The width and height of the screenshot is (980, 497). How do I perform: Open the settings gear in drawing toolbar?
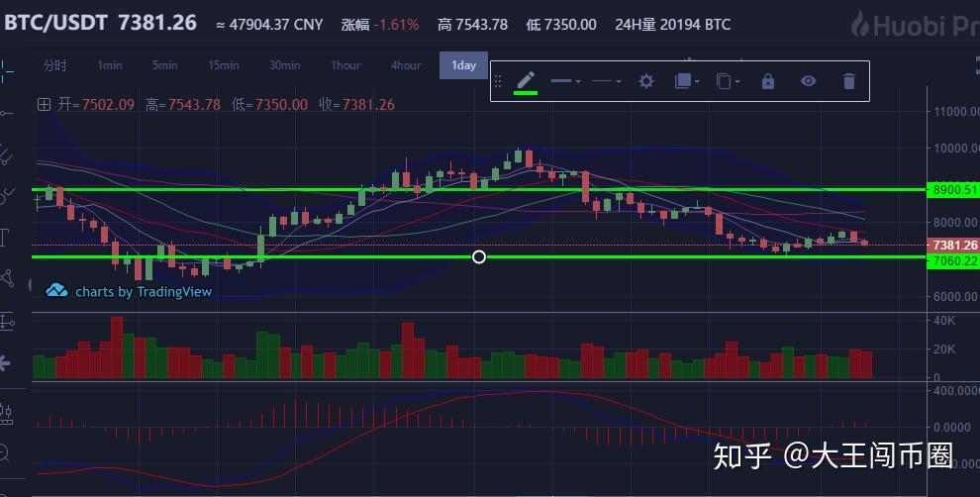(646, 81)
